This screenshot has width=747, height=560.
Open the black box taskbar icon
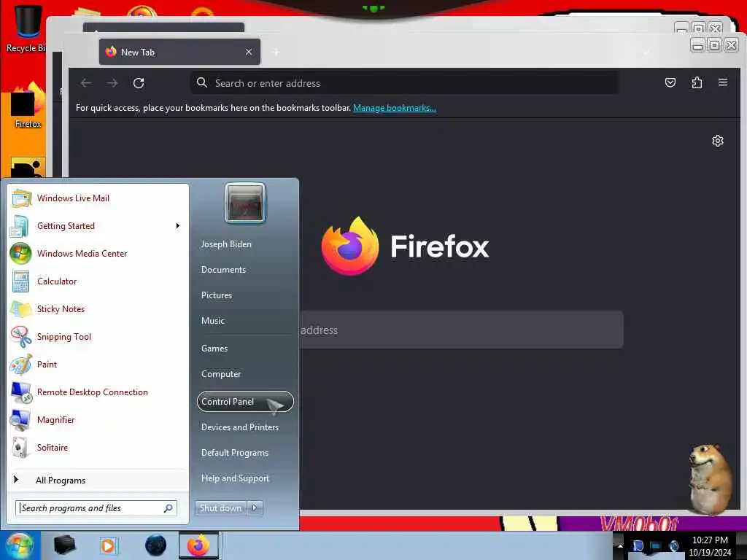coord(64,545)
